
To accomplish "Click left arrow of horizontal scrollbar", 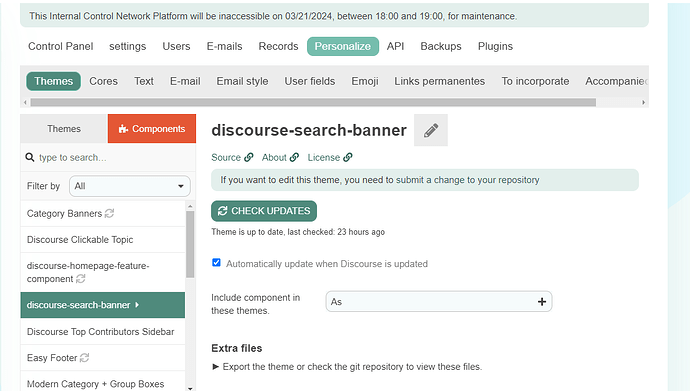I will point(25,102).
